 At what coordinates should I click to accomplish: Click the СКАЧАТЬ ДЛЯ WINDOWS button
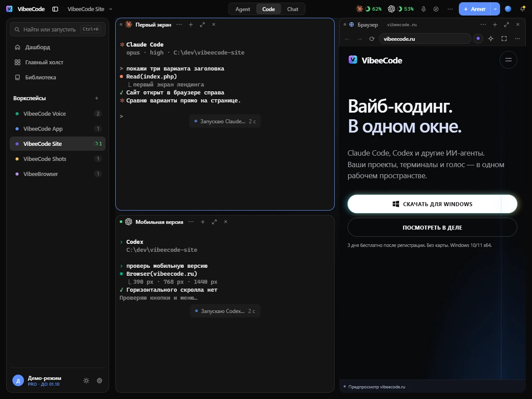click(x=432, y=204)
